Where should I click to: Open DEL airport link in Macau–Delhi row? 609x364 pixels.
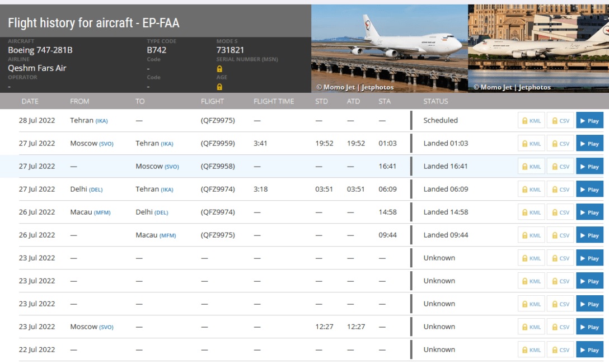(161, 212)
